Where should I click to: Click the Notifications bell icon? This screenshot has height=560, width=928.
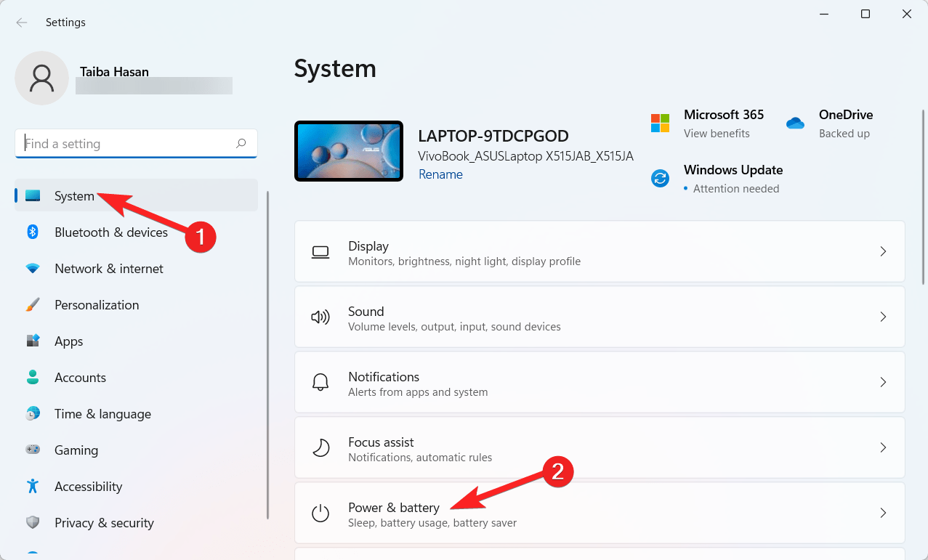(320, 382)
